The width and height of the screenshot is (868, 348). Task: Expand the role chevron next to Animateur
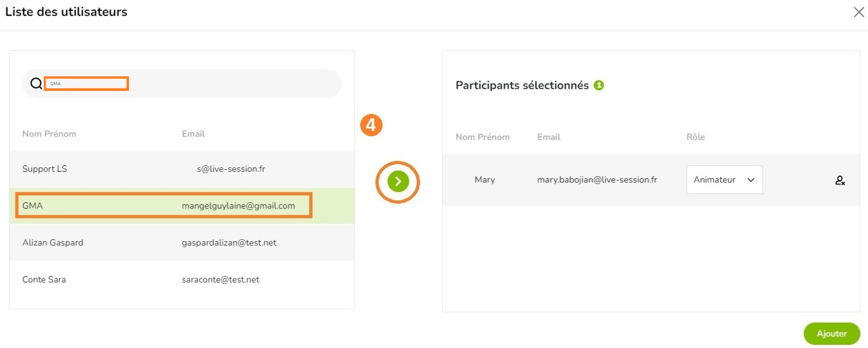(751, 180)
